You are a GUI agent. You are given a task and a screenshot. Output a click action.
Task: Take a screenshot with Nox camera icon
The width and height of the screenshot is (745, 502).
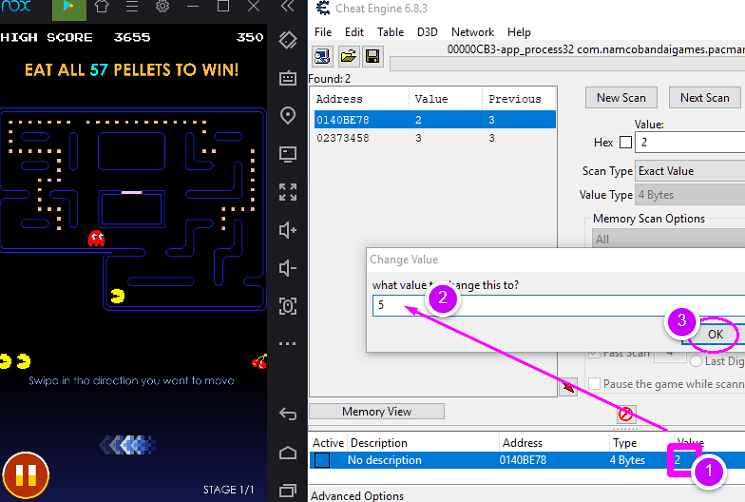[287, 306]
